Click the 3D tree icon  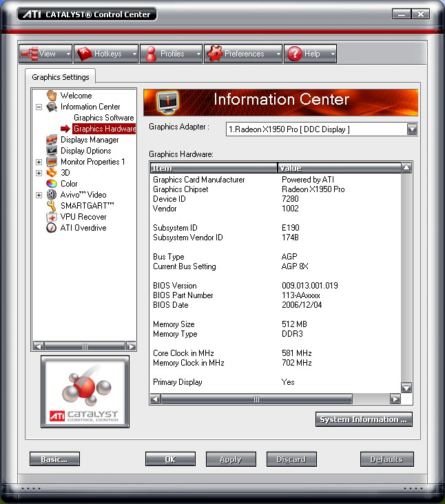pos(52,173)
